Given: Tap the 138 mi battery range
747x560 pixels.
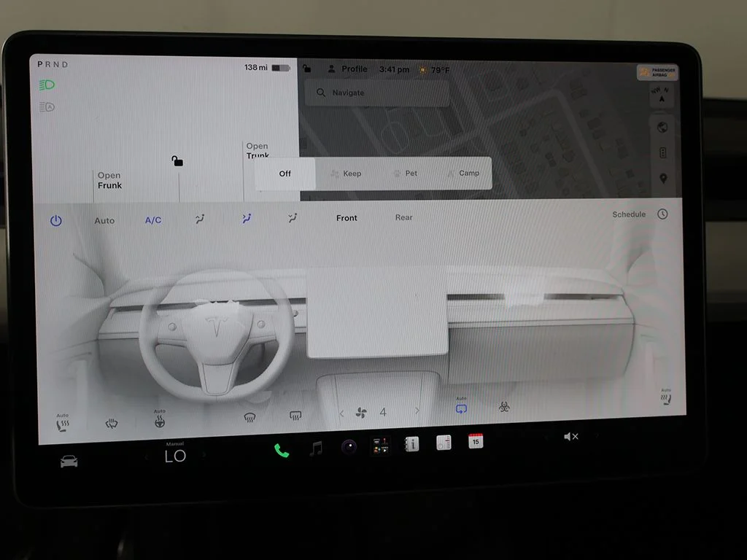Looking at the screenshot, I should pyautogui.click(x=267, y=68).
